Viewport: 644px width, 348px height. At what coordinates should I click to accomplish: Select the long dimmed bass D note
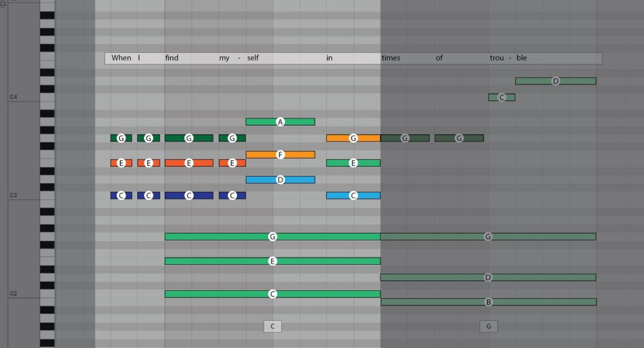[x=488, y=278]
